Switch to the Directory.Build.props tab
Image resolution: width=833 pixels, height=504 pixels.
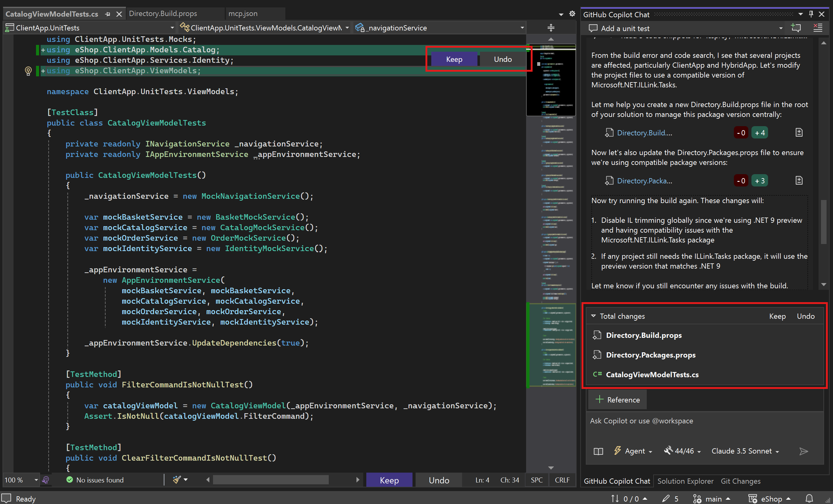tap(163, 14)
